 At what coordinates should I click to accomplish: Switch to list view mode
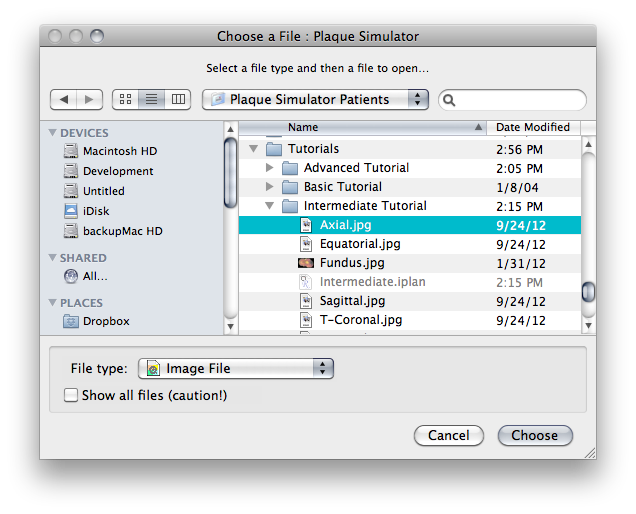152,99
